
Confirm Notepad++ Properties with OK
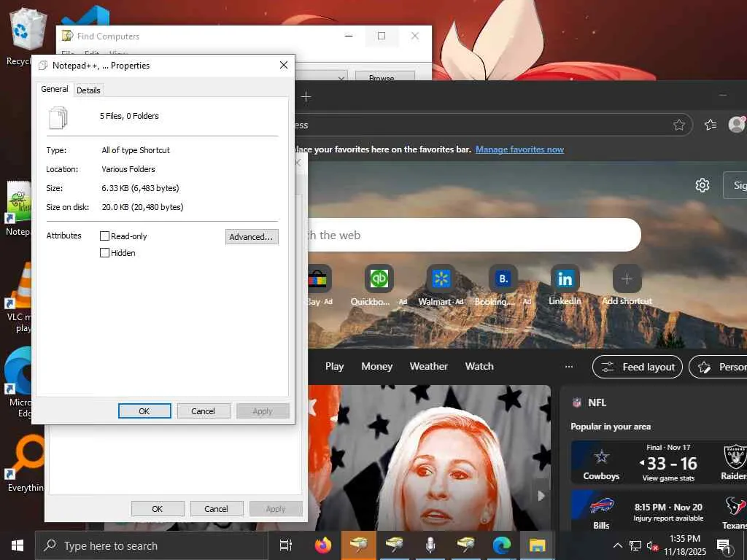click(x=144, y=411)
